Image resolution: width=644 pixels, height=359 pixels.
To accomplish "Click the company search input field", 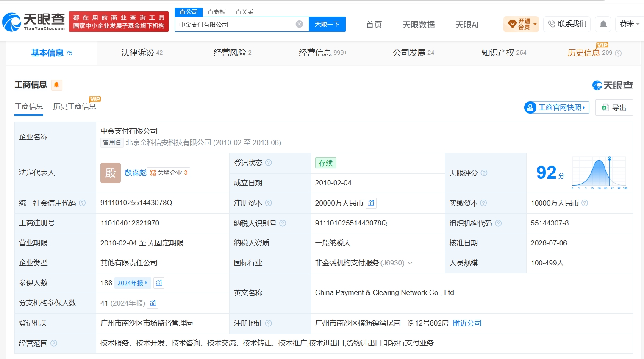I will (x=236, y=24).
